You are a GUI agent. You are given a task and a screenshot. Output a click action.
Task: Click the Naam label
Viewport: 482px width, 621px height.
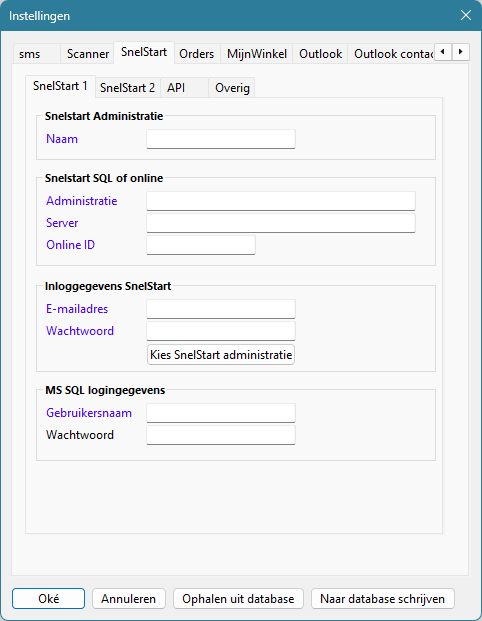point(62,139)
